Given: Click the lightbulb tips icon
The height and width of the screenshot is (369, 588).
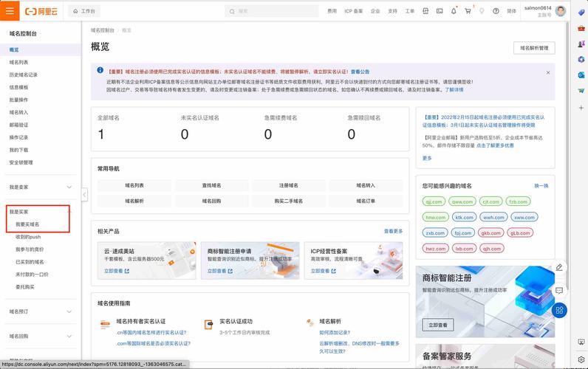Looking at the screenshot, I should tap(482, 11).
